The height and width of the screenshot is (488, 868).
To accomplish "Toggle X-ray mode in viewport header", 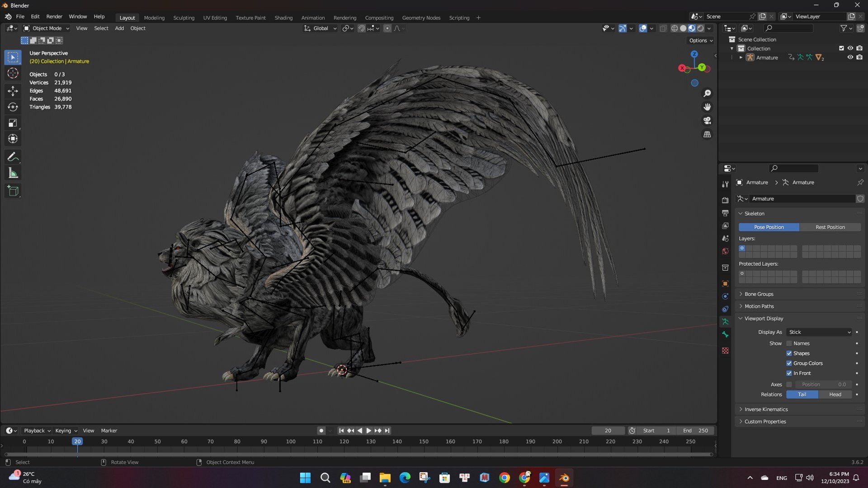I will (x=663, y=28).
